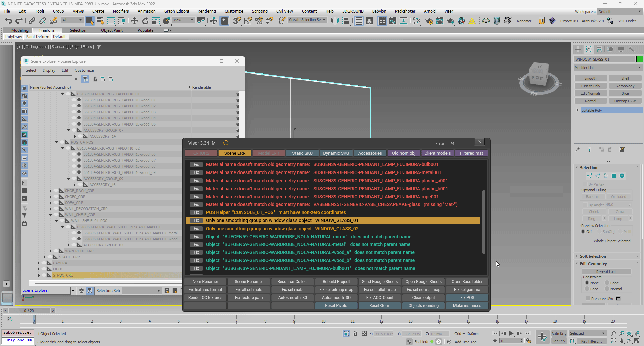Select the Face constraint radio button
This screenshot has height=346, width=644.
coord(587,289)
